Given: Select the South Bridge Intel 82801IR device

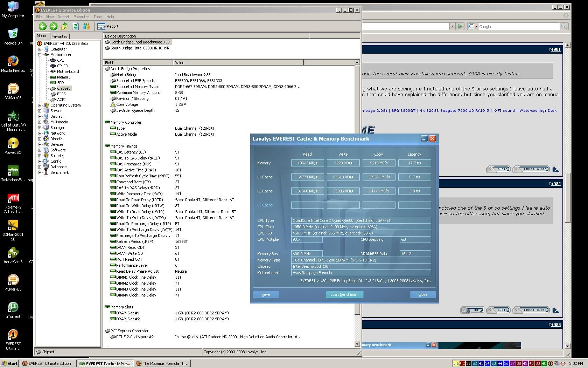Looking at the screenshot, I should click(x=137, y=48).
